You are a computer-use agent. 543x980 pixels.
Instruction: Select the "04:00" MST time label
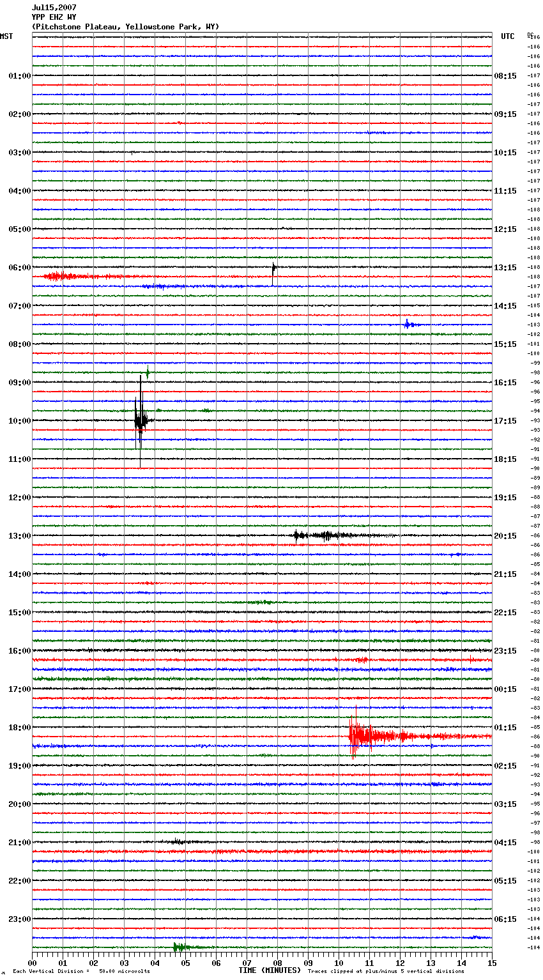pyautogui.click(x=20, y=191)
